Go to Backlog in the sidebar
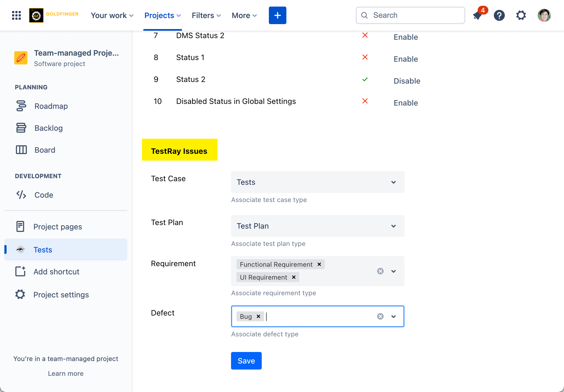564x392 pixels. point(49,128)
